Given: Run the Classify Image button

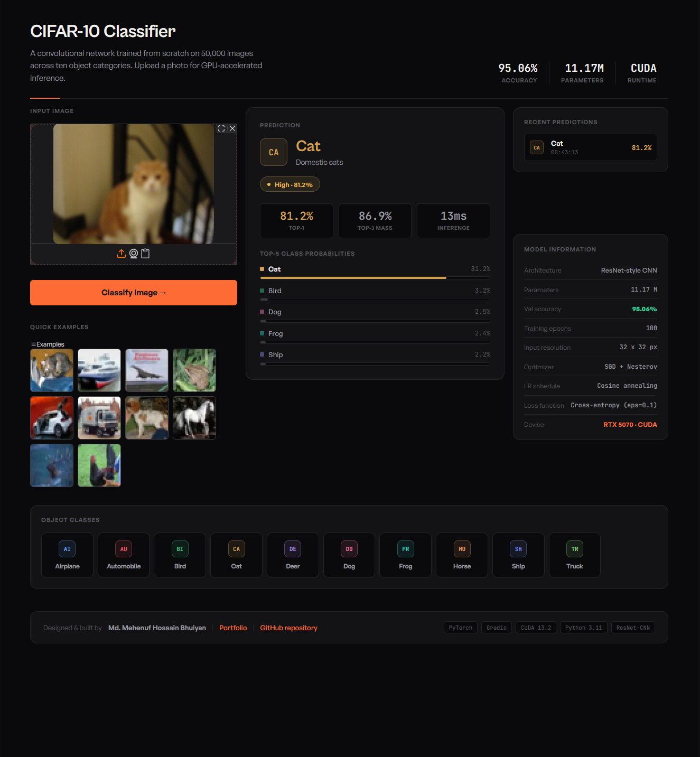Looking at the screenshot, I should [x=134, y=293].
